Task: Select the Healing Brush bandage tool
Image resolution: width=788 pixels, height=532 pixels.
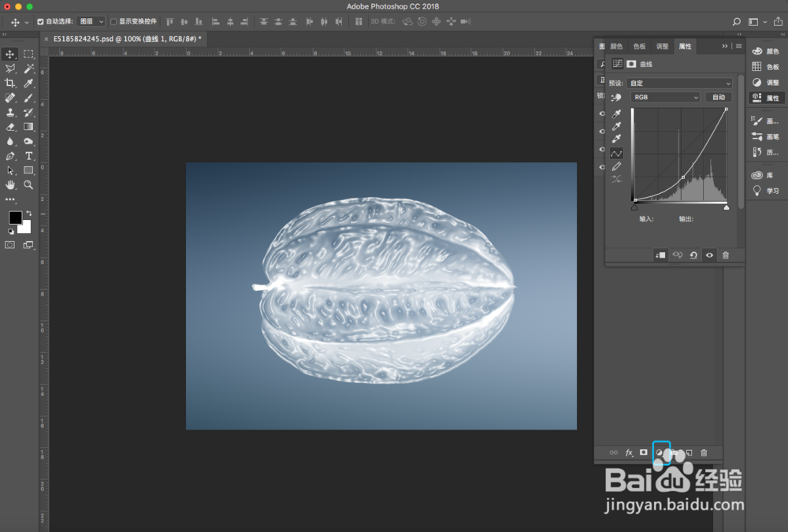Action: tap(9, 98)
